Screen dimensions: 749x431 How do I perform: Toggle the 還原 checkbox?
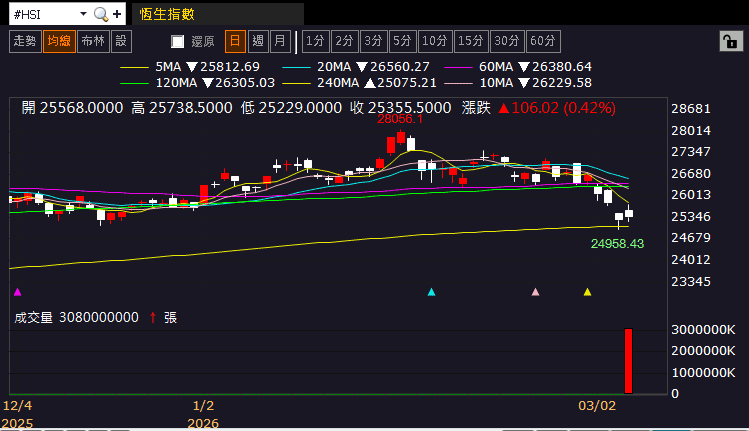click(x=178, y=42)
